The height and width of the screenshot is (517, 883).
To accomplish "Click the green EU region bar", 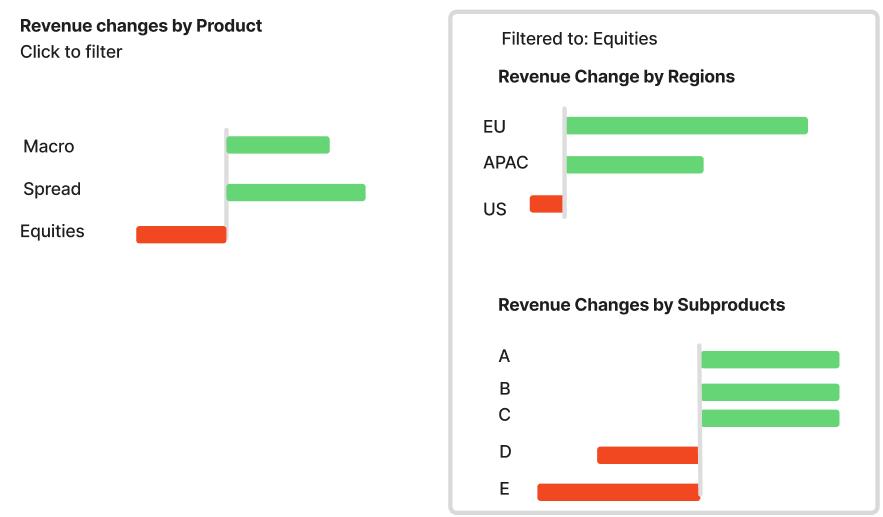I will tap(687, 126).
